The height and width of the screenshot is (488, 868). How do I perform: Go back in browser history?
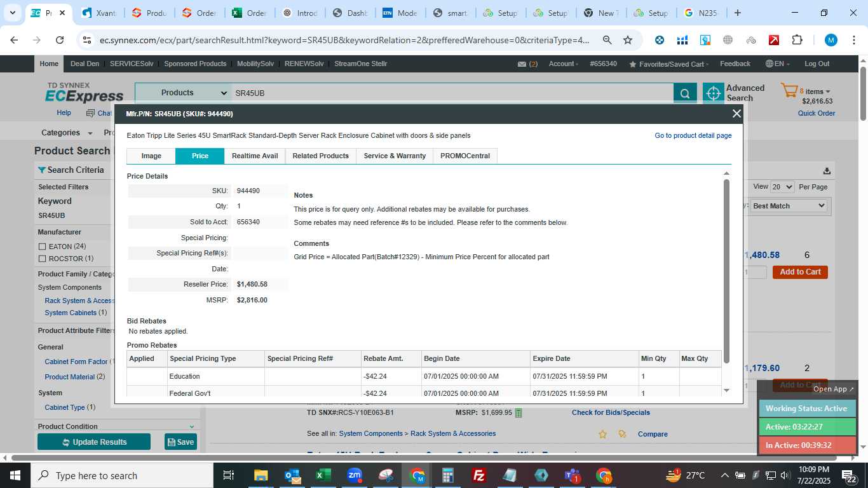(x=14, y=40)
